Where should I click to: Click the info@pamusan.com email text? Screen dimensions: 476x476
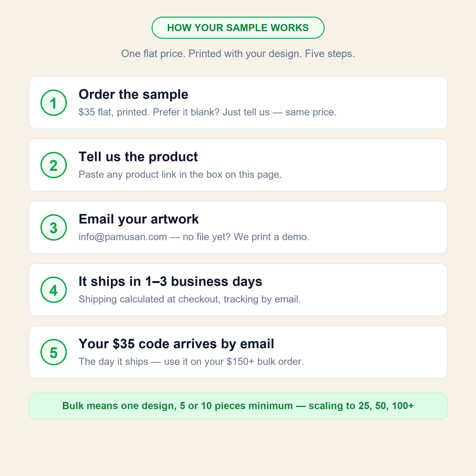pyautogui.click(x=123, y=237)
